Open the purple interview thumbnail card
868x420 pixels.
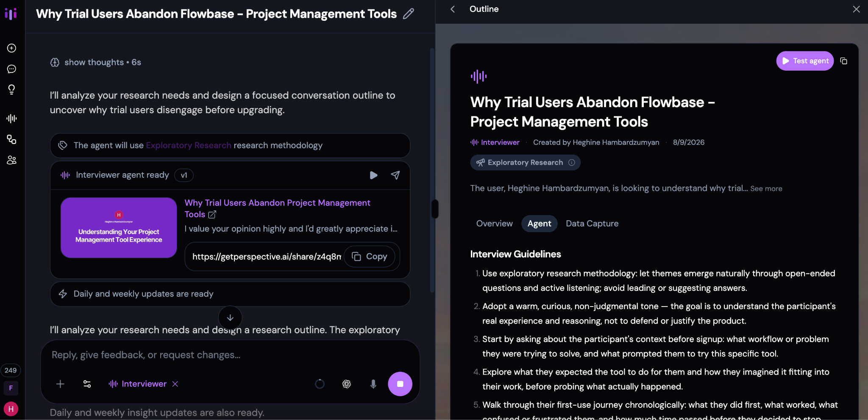119,228
